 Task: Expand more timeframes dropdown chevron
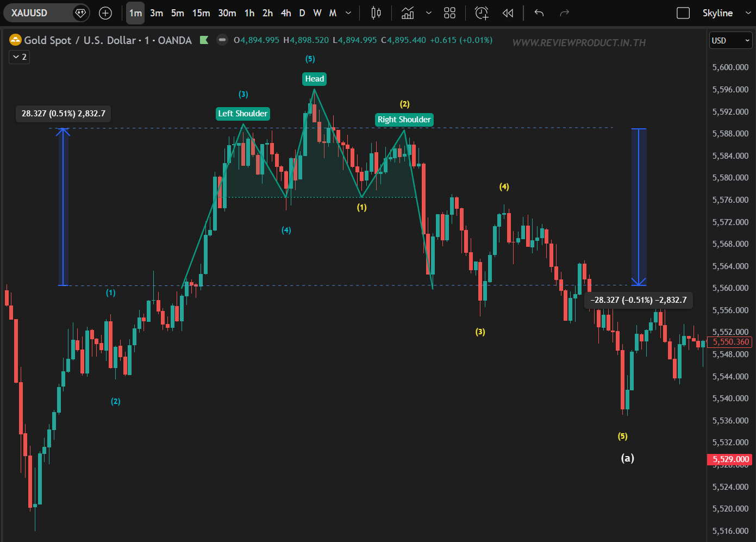(x=348, y=13)
